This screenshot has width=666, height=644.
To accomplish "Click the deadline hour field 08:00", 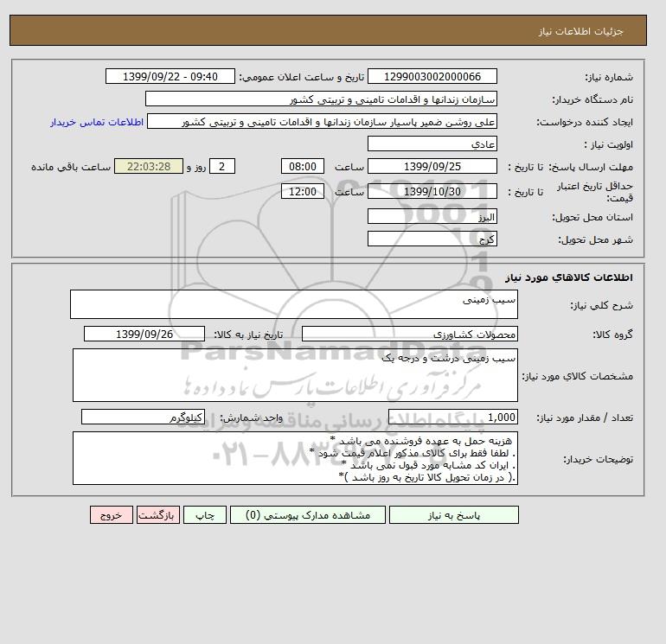I will click(x=303, y=167).
